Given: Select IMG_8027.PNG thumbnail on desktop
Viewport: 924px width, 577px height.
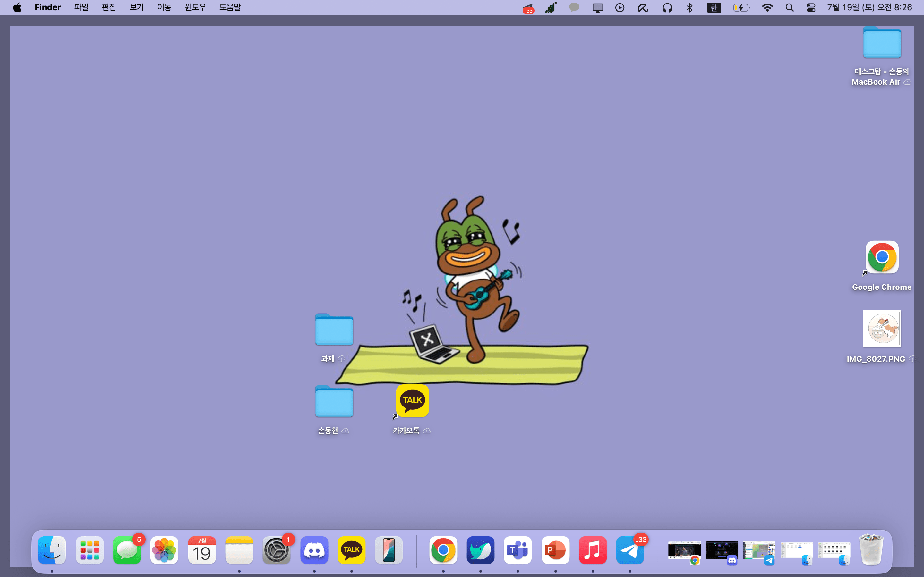Looking at the screenshot, I should pyautogui.click(x=882, y=329).
